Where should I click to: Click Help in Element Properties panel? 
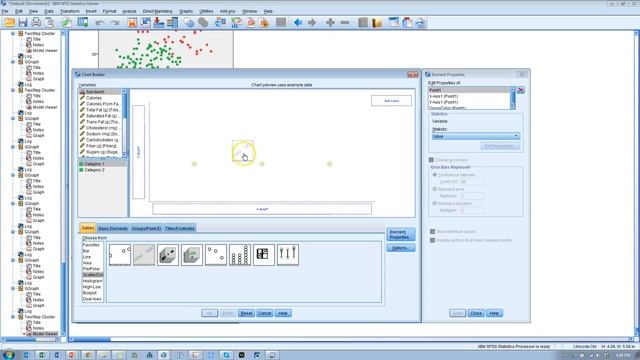pyautogui.click(x=494, y=313)
